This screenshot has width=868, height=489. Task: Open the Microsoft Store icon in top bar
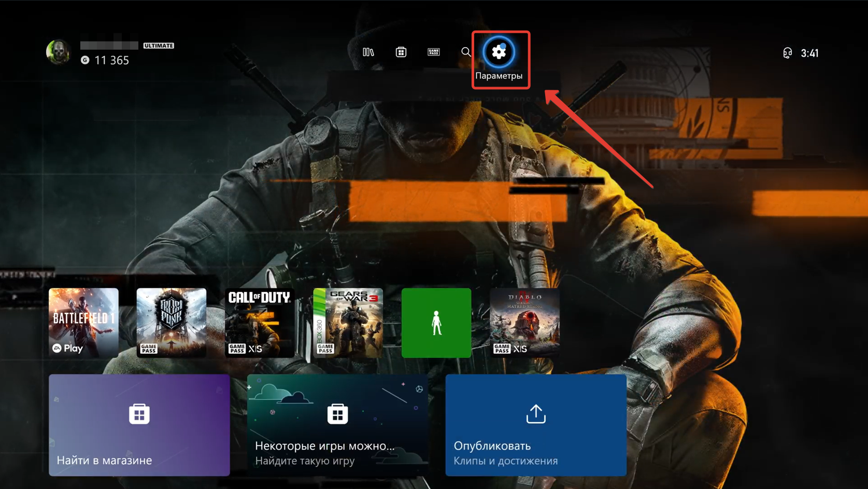click(401, 52)
